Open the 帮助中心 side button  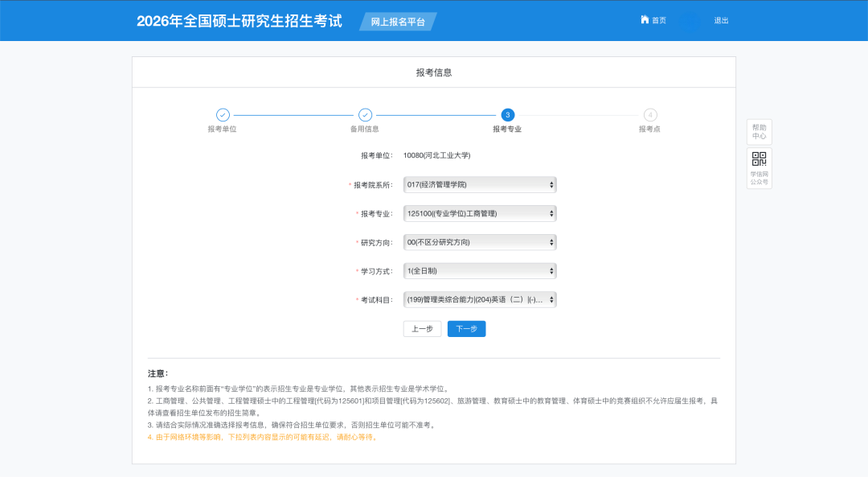point(759,132)
